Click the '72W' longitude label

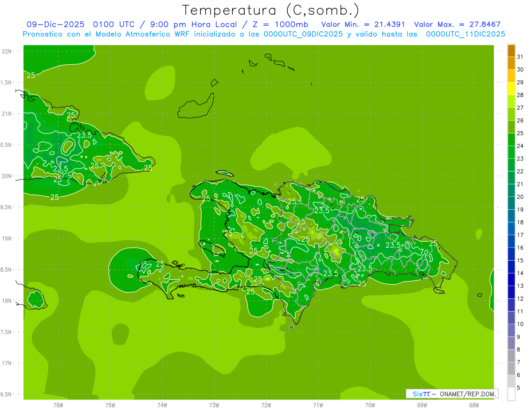[x=266, y=405]
